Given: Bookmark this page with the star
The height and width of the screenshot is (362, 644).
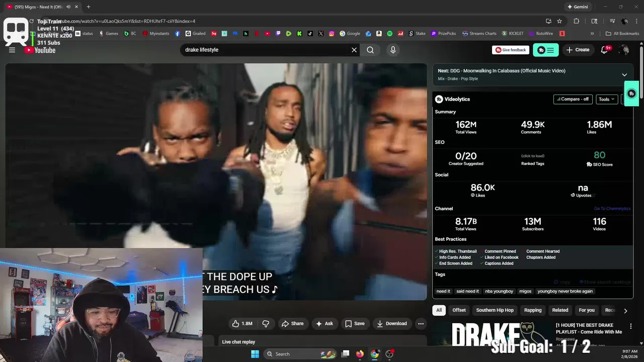Looking at the screenshot, I should (x=559, y=21).
